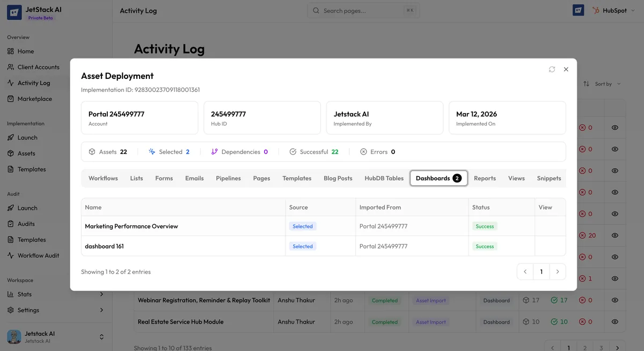Toggle the eye icon beside the row showing 20 errors
This screenshot has height=351, width=644.
click(614, 235)
